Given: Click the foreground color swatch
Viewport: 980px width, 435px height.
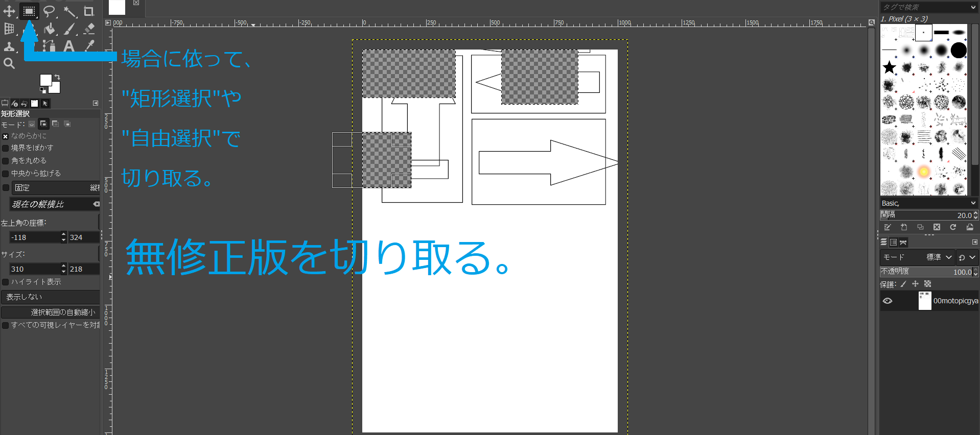Looking at the screenshot, I should [46, 80].
